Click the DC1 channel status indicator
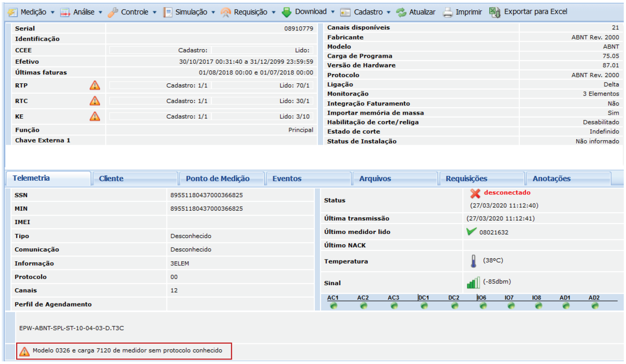This screenshot has width=626, height=364. [424, 306]
